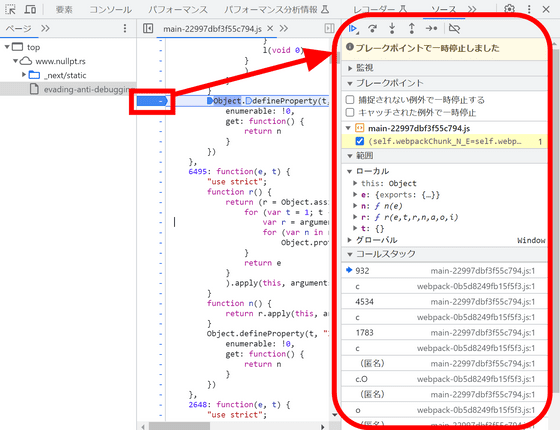Image resolution: width=560 pixels, height=430 pixels.
Task: Collapse the ローカル scope
Action: point(350,171)
